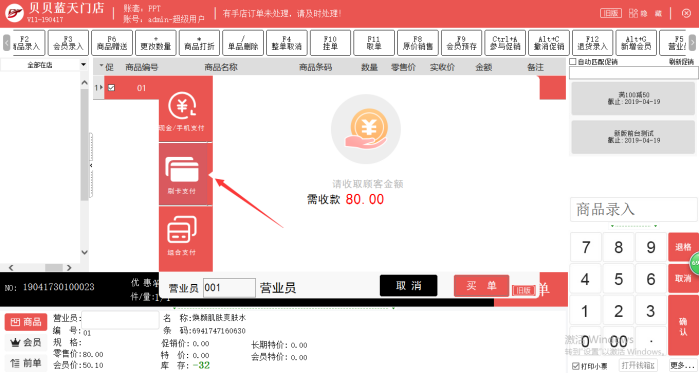Open the 前单 previous order tab

pyautogui.click(x=26, y=363)
